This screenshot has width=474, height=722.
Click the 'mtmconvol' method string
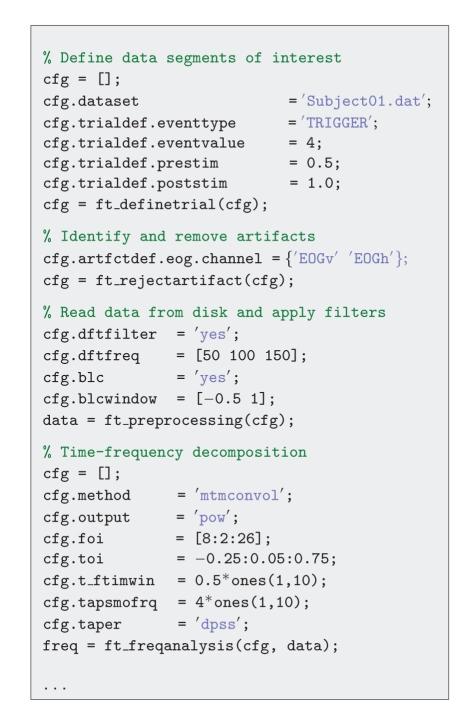coord(240,495)
